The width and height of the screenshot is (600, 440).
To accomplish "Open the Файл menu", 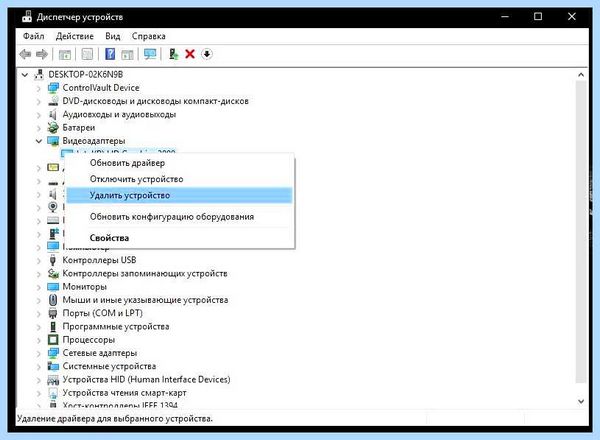I will (x=34, y=36).
